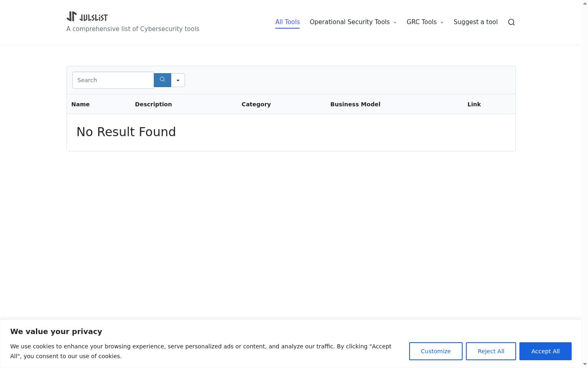Go to the All Tools tab

point(287,22)
